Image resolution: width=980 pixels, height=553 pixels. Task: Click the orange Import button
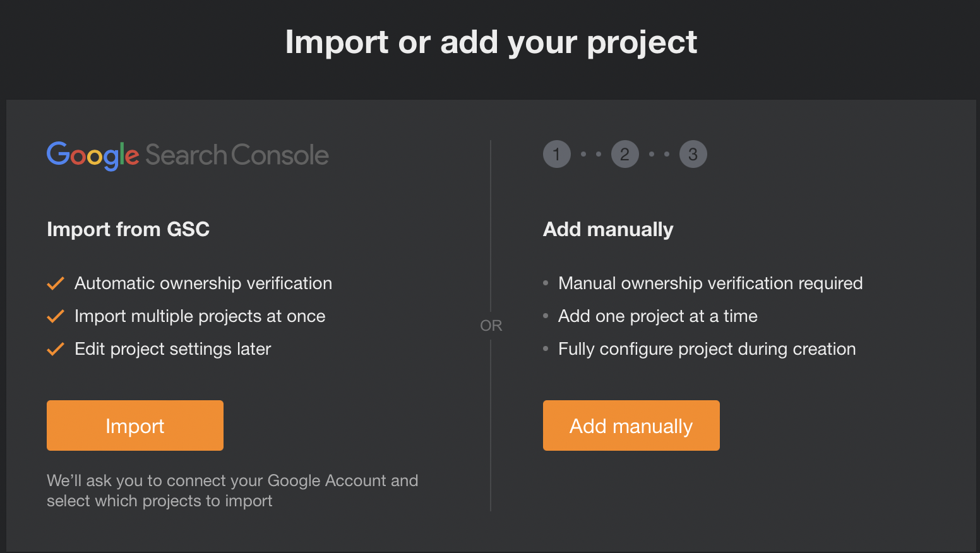pos(135,425)
